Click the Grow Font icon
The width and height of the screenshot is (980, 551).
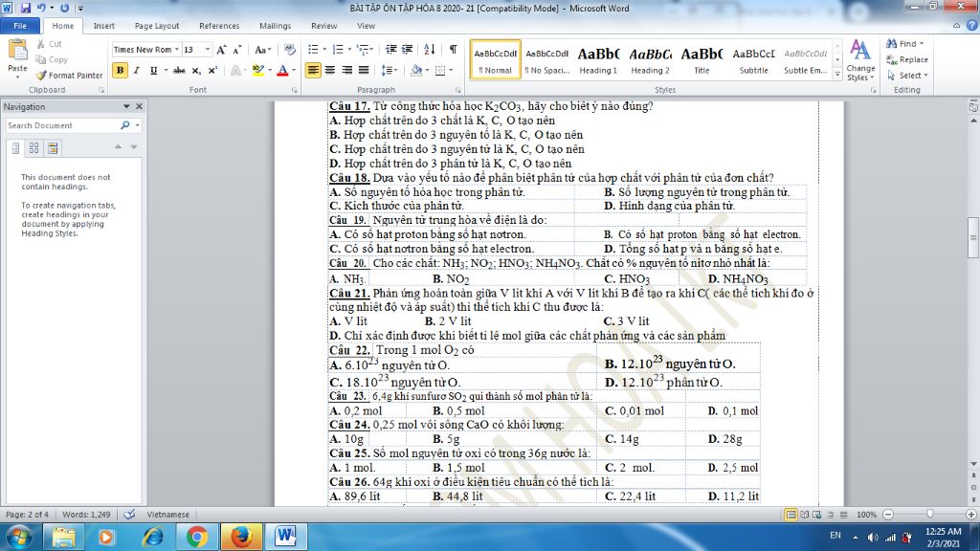pyautogui.click(x=221, y=50)
